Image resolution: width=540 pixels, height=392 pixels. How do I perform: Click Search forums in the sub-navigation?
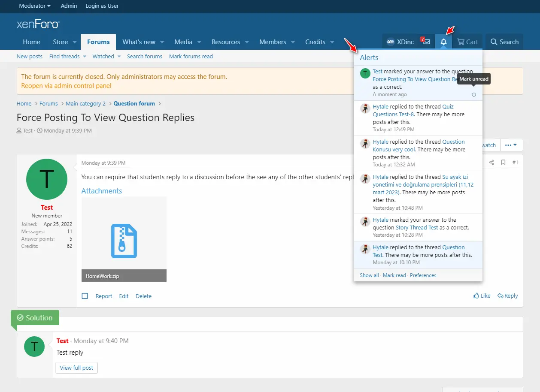[145, 57]
